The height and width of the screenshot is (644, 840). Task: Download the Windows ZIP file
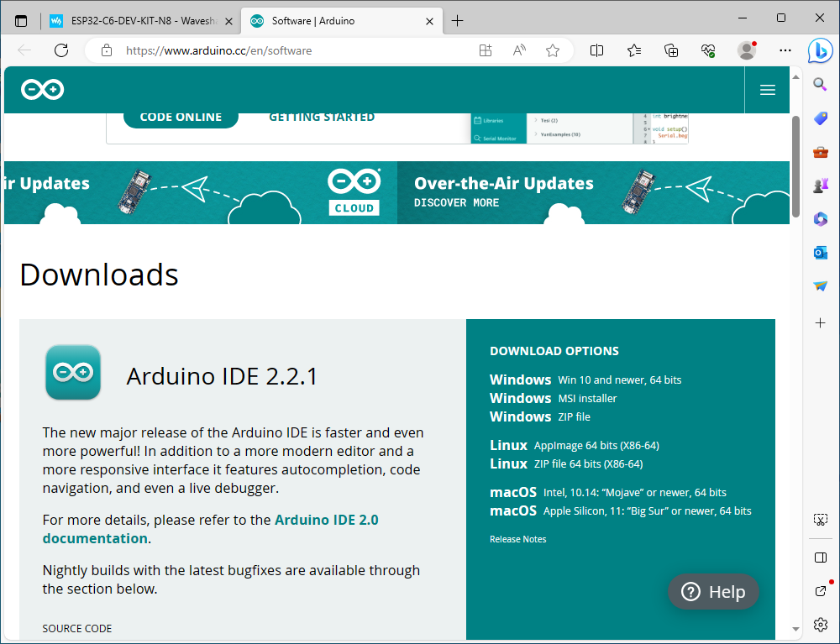(540, 416)
